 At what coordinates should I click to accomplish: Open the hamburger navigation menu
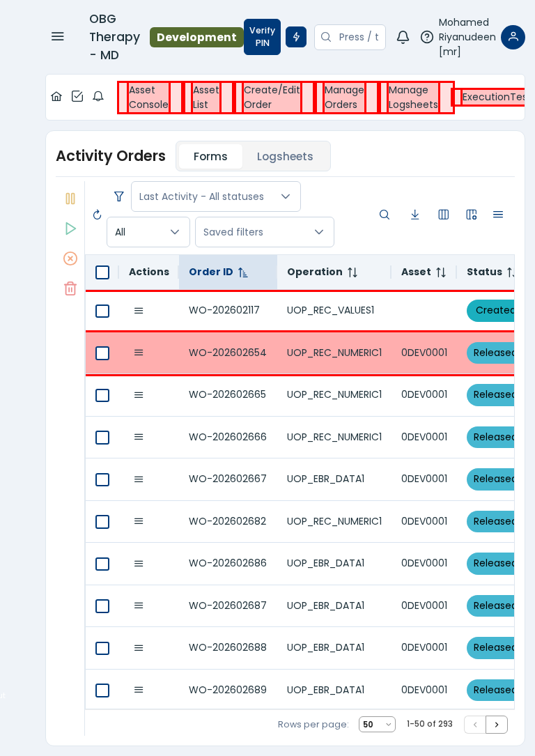(58, 36)
